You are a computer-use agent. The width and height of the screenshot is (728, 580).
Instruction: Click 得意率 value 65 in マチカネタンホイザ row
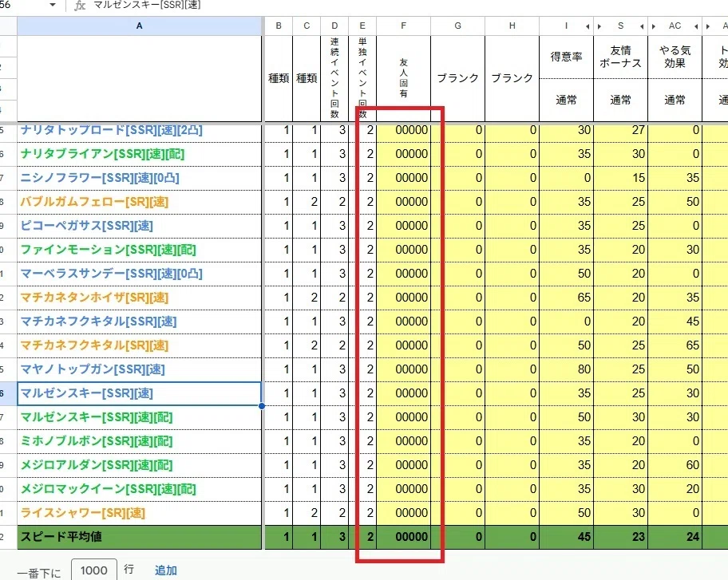pyautogui.click(x=567, y=298)
